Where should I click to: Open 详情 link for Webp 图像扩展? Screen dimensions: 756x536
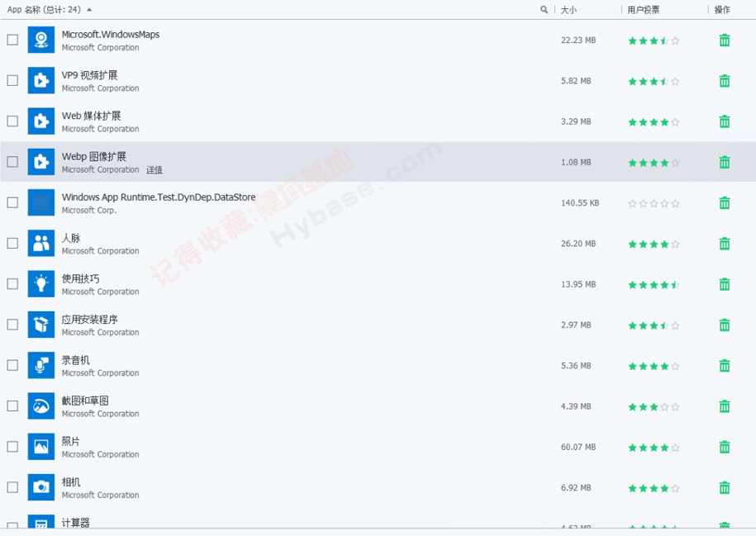155,169
